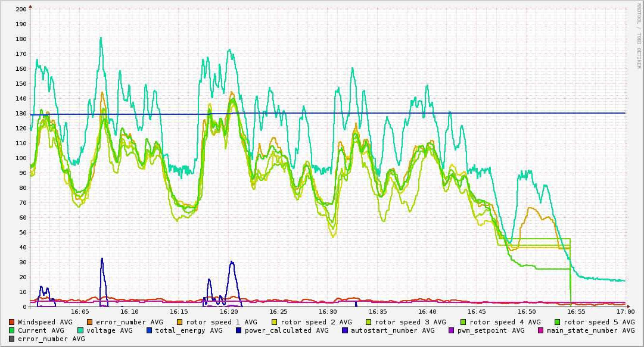The height and width of the screenshot is (347, 644).
Task: Click the 200 value on the Y axis
Action: click(x=20, y=10)
